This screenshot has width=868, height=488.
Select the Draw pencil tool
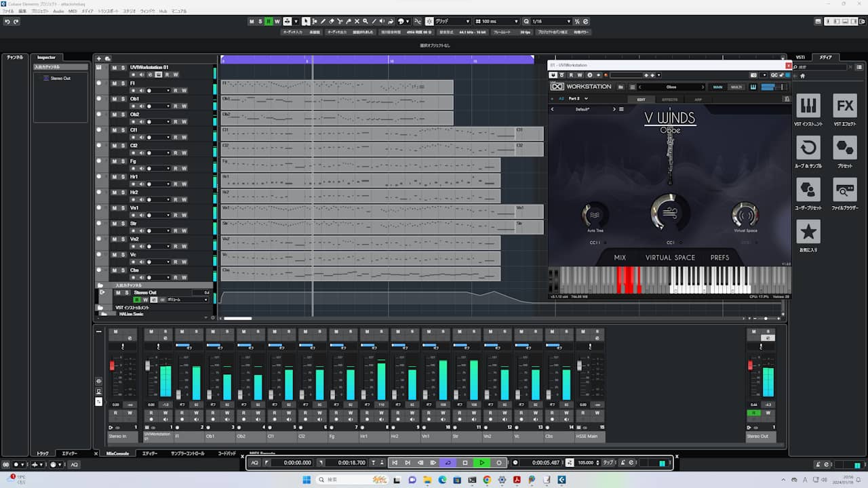(323, 21)
